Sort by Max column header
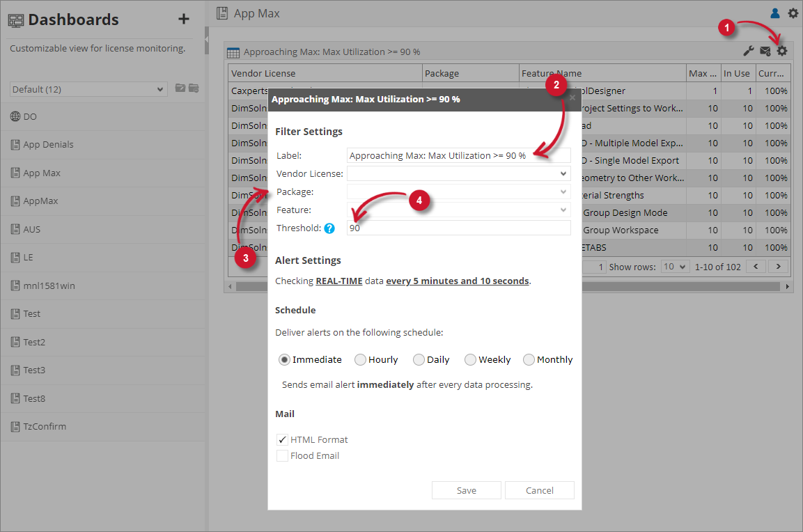Image resolution: width=803 pixels, height=532 pixels. [703, 73]
